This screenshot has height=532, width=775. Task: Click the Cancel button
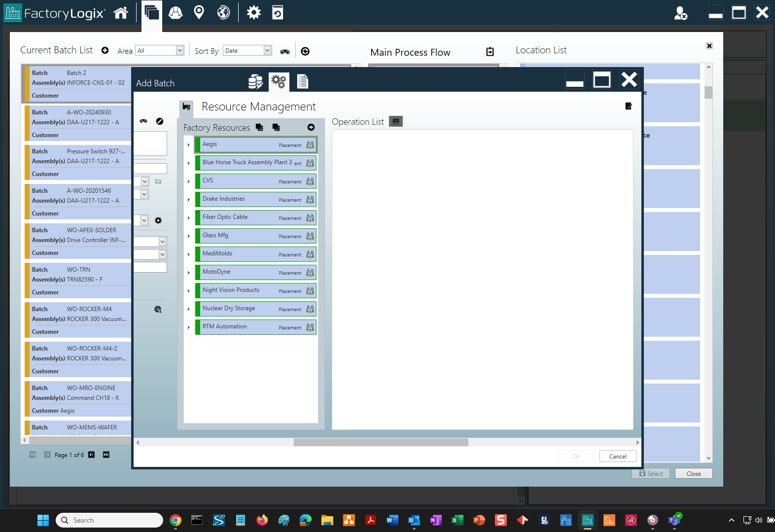tap(618, 457)
